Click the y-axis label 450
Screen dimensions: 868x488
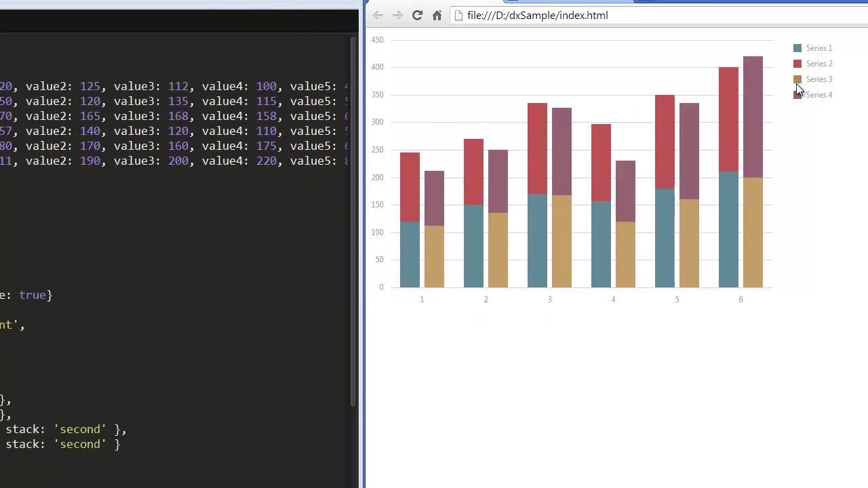click(378, 40)
